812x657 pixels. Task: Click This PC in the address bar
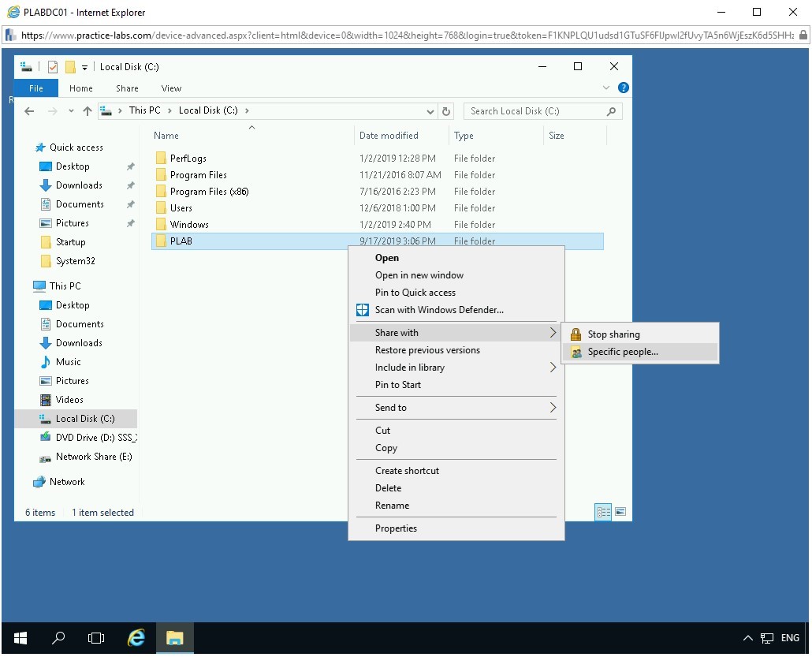144,110
